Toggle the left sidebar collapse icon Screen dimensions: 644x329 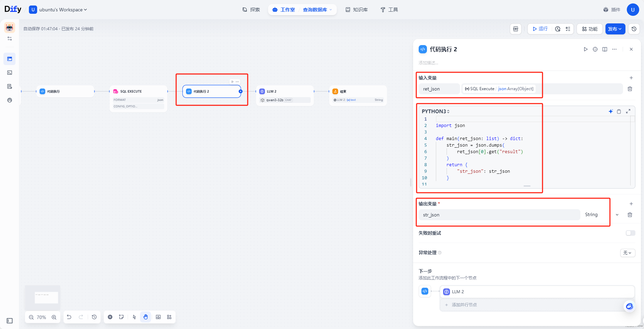[10, 321]
